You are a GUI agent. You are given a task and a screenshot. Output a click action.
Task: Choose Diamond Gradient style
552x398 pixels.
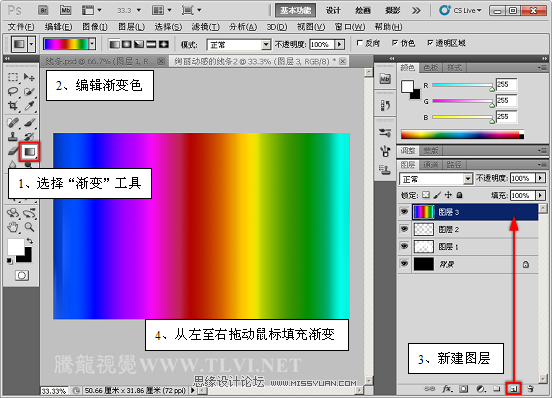point(164,44)
